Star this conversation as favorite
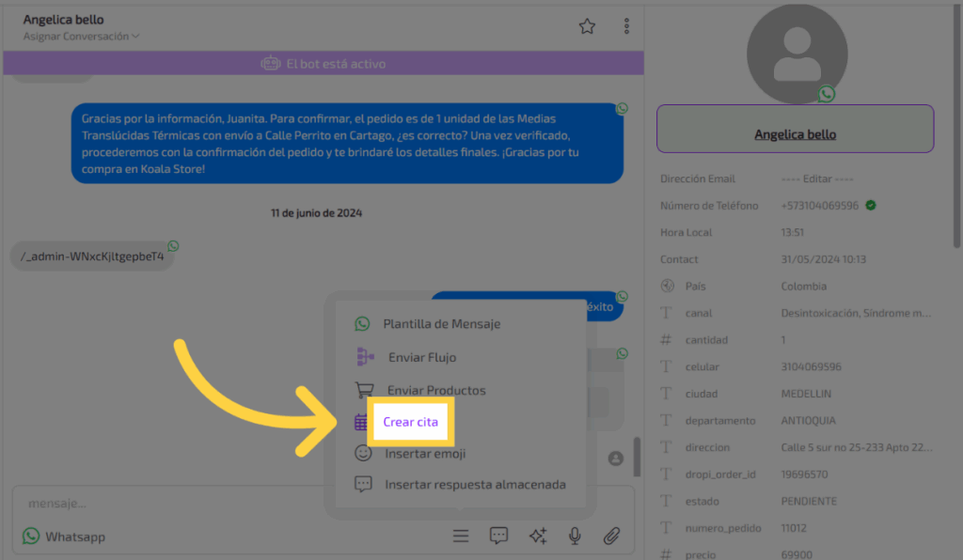Image resolution: width=963 pixels, height=560 pixels. point(587,26)
